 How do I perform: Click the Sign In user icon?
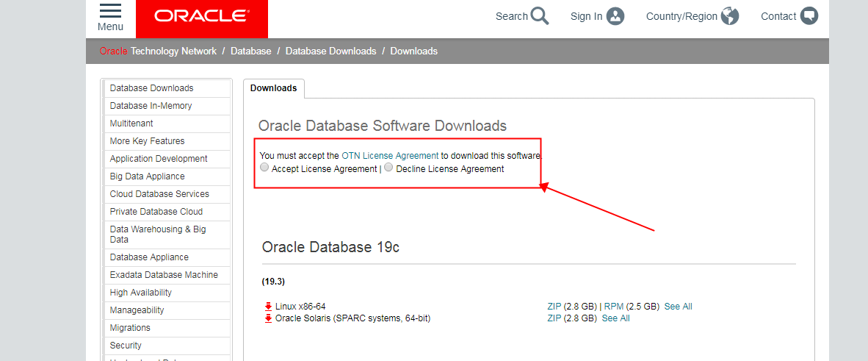(x=615, y=16)
